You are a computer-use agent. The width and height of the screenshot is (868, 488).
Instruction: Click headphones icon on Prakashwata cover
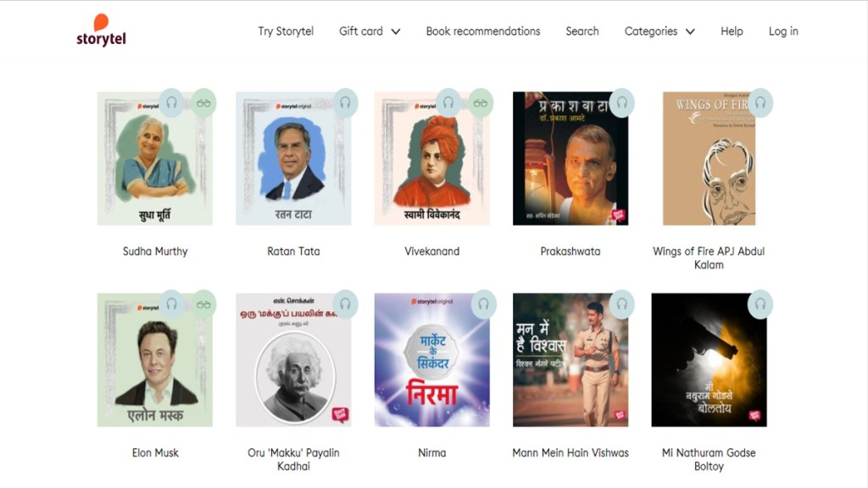pyautogui.click(x=621, y=103)
